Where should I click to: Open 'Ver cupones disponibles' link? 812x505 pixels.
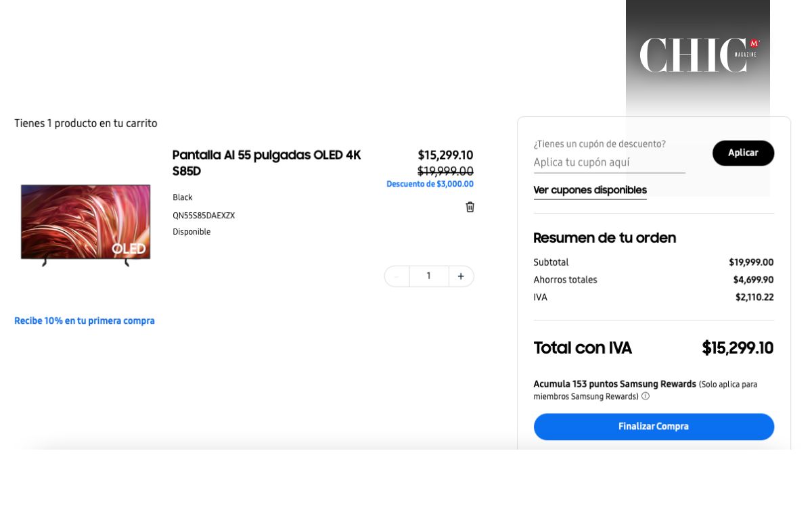590,190
